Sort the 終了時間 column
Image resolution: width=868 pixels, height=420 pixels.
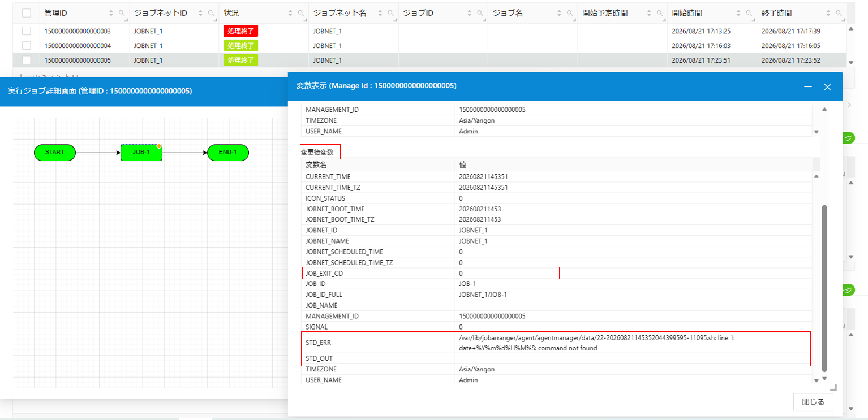[829, 13]
